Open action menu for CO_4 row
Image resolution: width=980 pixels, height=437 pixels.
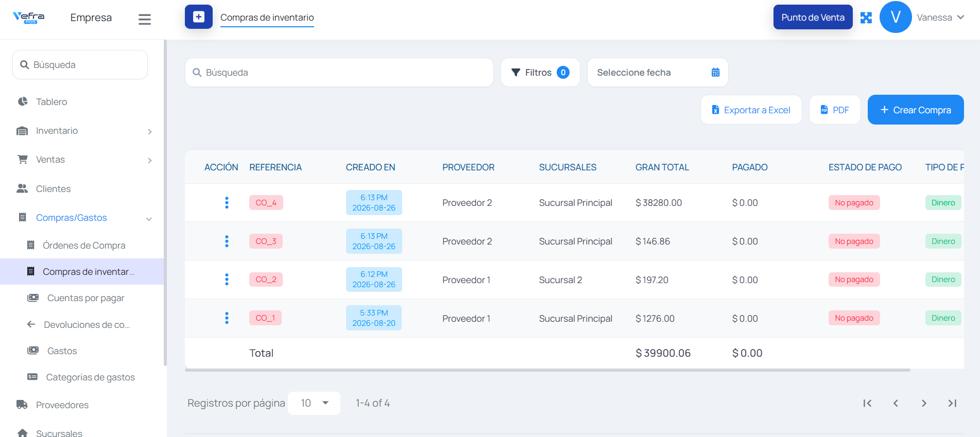[x=227, y=203]
